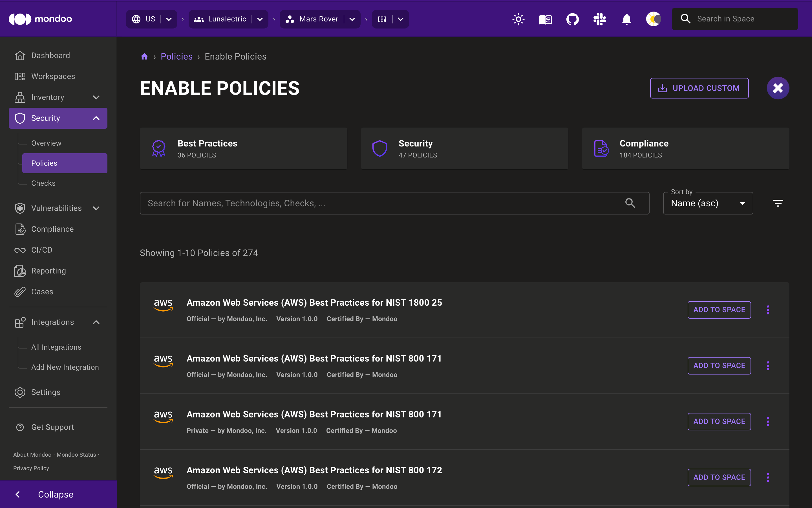The height and width of the screenshot is (508, 812).
Task: Open Add New Integration sub-item
Action: click(x=65, y=367)
